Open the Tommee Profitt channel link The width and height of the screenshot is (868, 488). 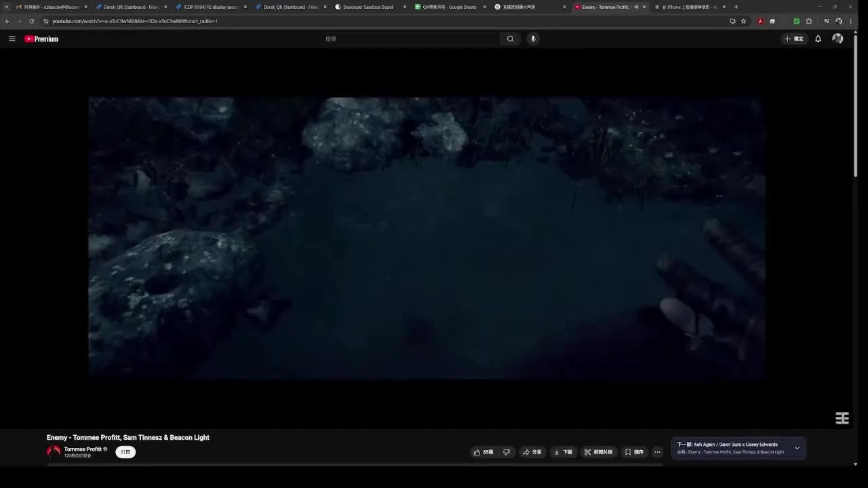[81, 449]
